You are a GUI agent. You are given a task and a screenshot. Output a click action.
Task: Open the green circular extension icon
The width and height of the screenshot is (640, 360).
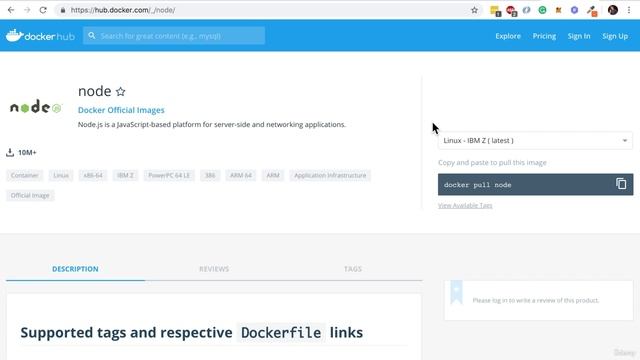542,10
